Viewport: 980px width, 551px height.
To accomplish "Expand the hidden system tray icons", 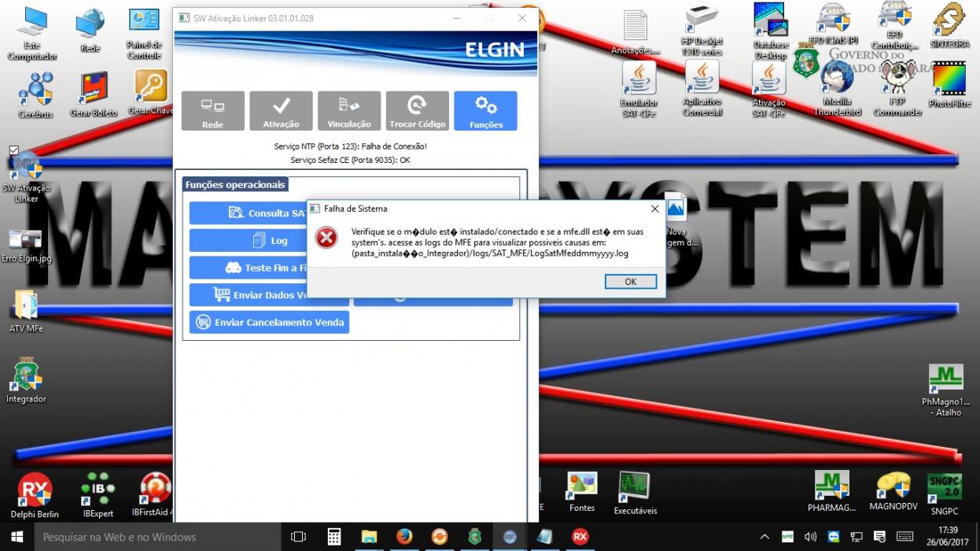I will pos(764,537).
